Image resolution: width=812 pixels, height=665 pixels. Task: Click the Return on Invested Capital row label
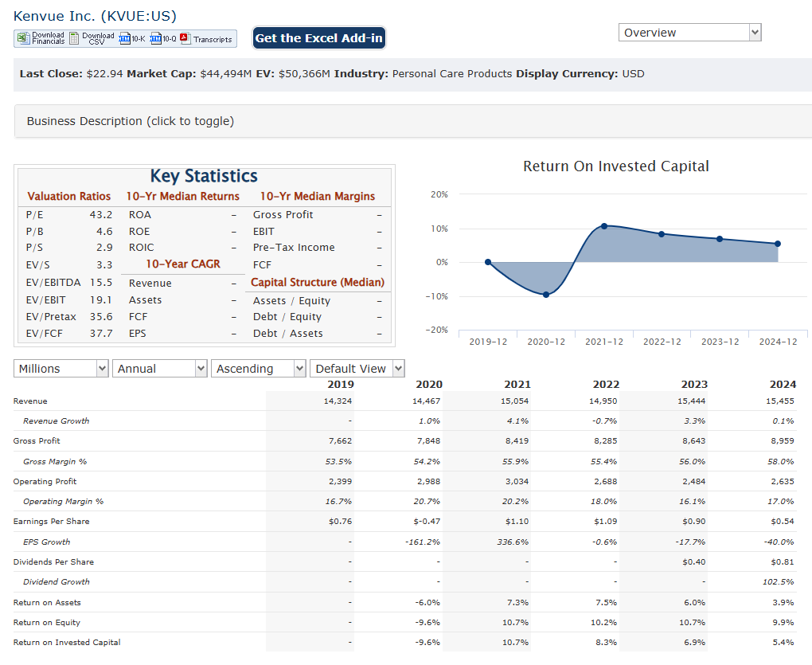pyautogui.click(x=67, y=643)
